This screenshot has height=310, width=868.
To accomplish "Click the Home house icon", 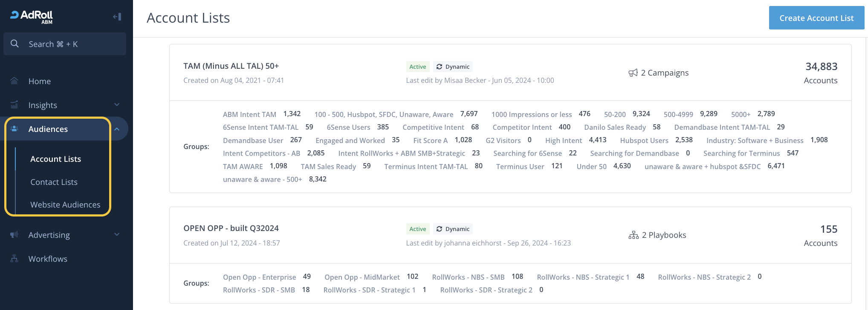I will pyautogui.click(x=14, y=81).
